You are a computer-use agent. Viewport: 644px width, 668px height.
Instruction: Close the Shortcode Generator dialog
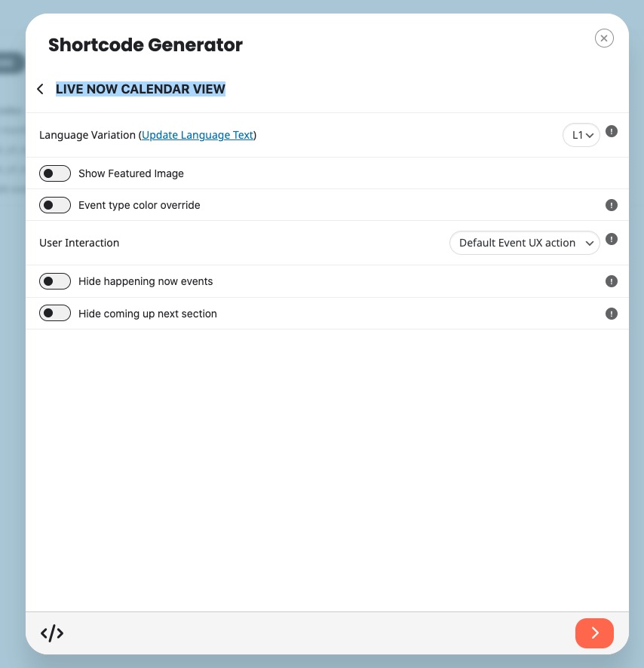604,38
